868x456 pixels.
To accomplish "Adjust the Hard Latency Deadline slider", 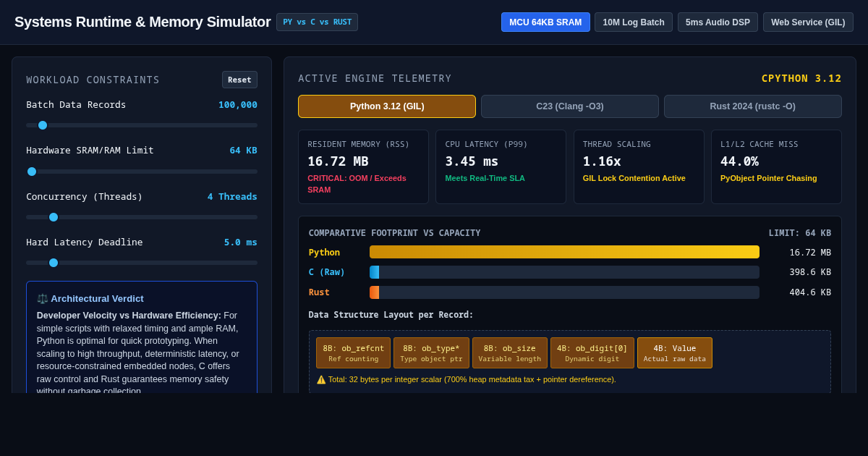I will point(142,263).
